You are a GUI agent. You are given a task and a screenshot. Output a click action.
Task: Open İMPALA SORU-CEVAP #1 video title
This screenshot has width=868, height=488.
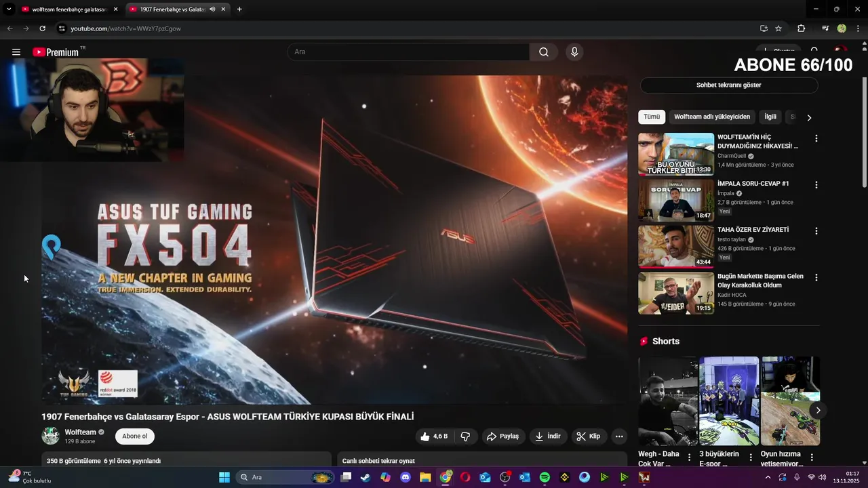(x=753, y=184)
